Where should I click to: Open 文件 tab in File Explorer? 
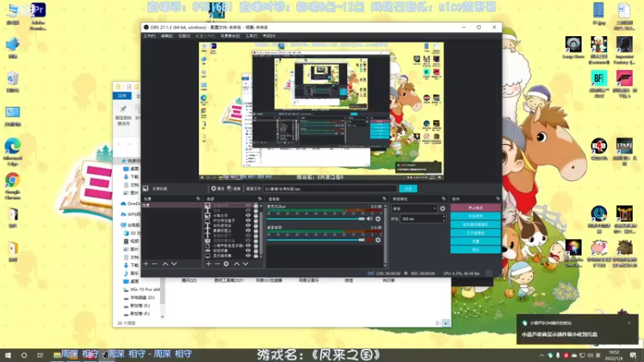pyautogui.click(x=122, y=96)
